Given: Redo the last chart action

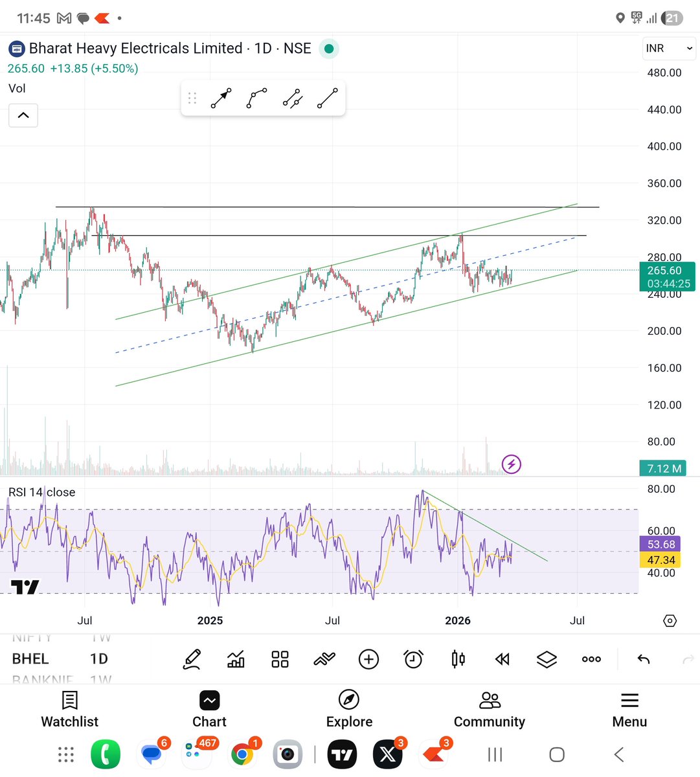Looking at the screenshot, I should point(688,659).
